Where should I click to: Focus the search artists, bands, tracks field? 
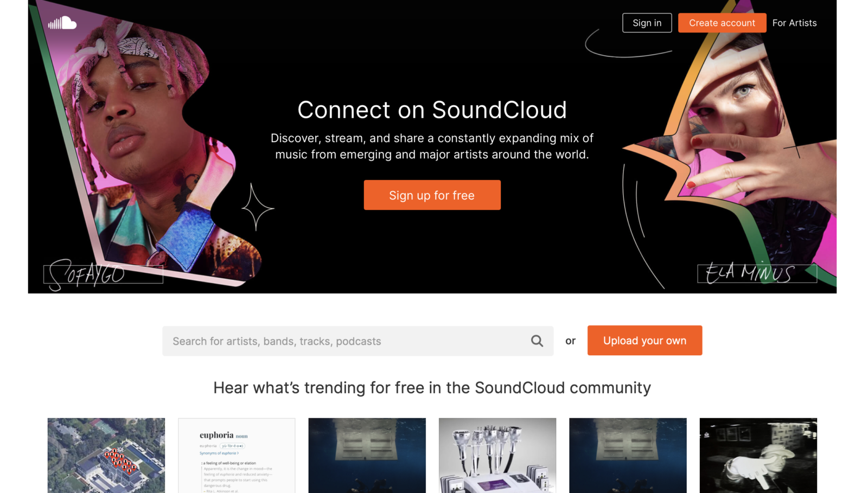pyautogui.click(x=358, y=341)
